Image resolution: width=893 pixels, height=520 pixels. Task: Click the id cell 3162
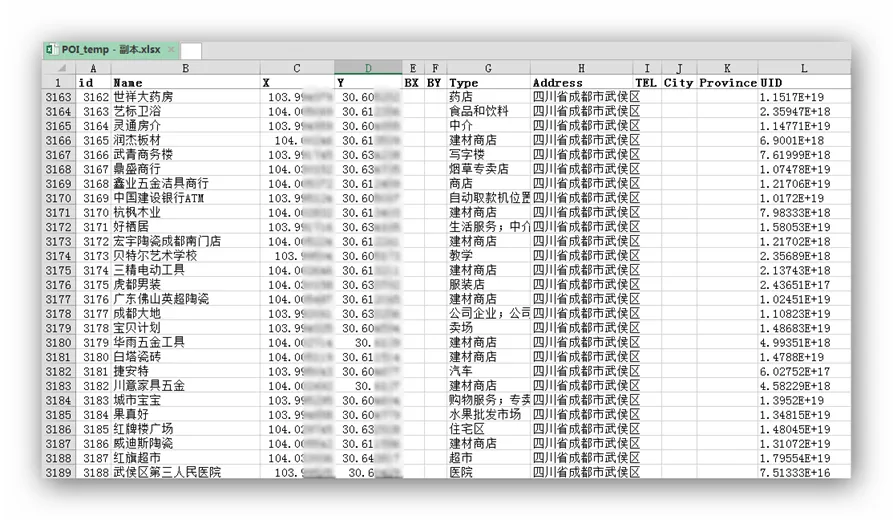(93, 97)
